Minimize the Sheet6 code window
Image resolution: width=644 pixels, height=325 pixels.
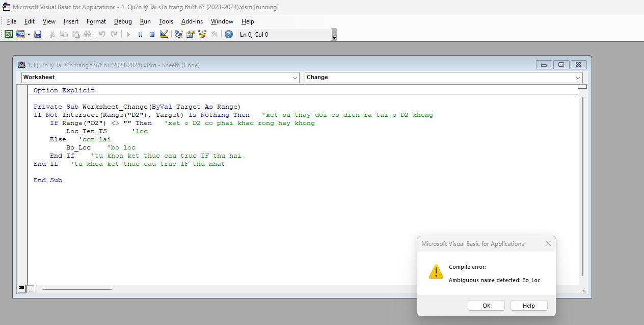pos(544,65)
